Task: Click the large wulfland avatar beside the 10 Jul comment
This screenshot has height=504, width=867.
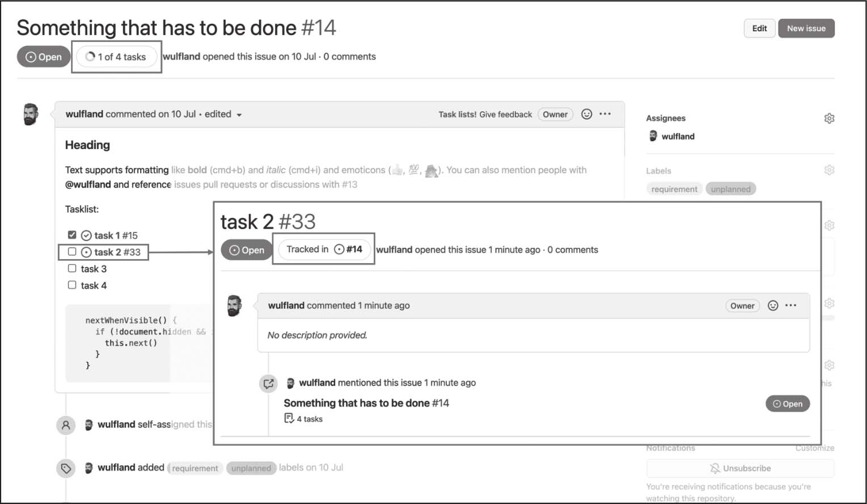Action: [x=31, y=115]
